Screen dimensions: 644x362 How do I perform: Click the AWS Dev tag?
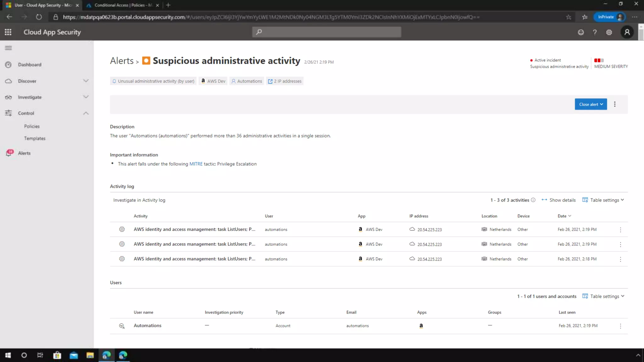(x=213, y=81)
